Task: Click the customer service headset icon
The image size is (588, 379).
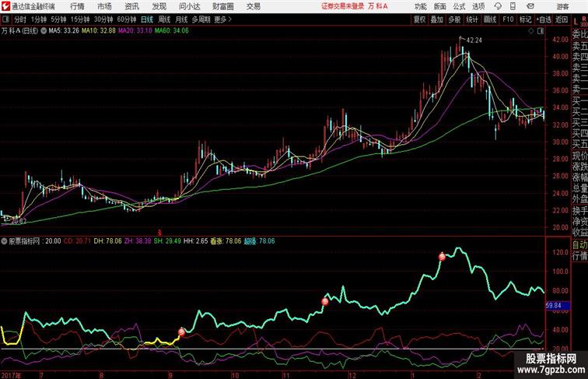Action: click(x=498, y=6)
